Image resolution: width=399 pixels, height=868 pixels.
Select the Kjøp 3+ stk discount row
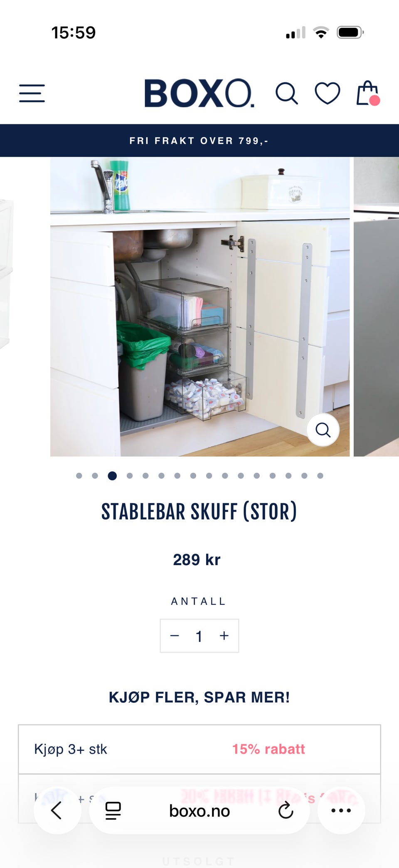[x=199, y=749]
